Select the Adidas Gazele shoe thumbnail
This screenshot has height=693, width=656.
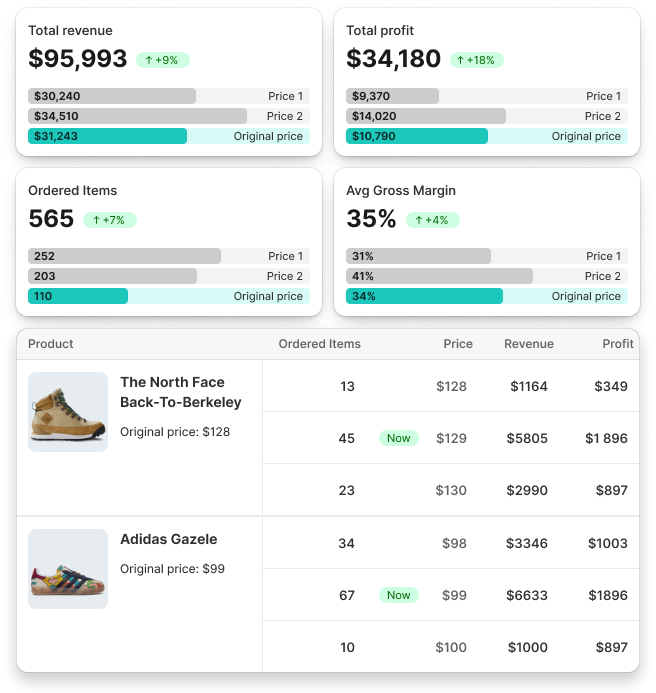pos(68,569)
